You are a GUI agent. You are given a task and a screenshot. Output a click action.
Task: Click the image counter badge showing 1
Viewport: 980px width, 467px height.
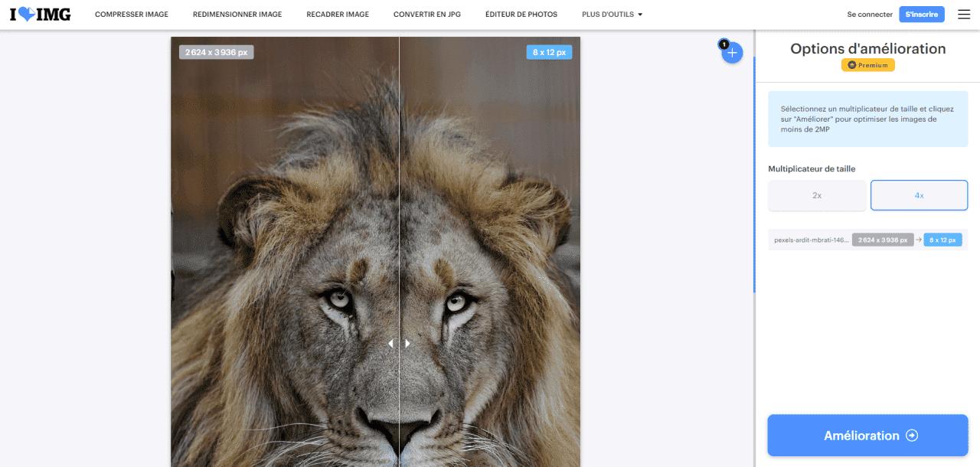pyautogui.click(x=724, y=44)
